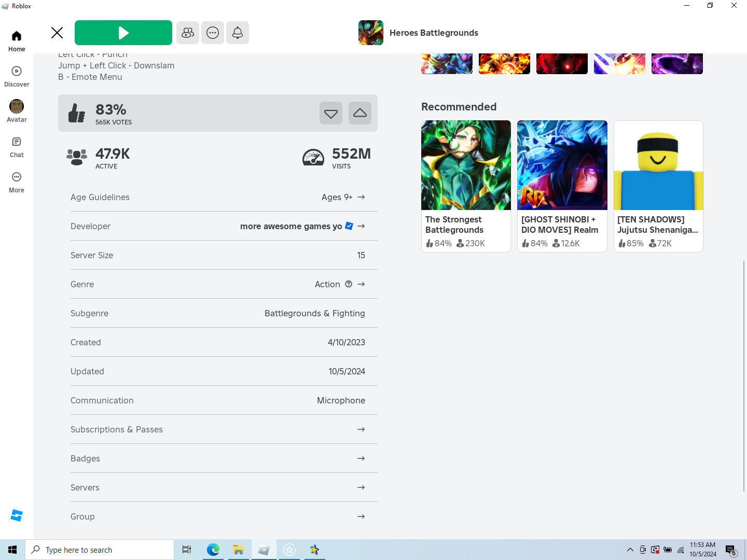Click the Genre help question mark icon
Viewport: 747px width, 560px height.
pos(349,284)
